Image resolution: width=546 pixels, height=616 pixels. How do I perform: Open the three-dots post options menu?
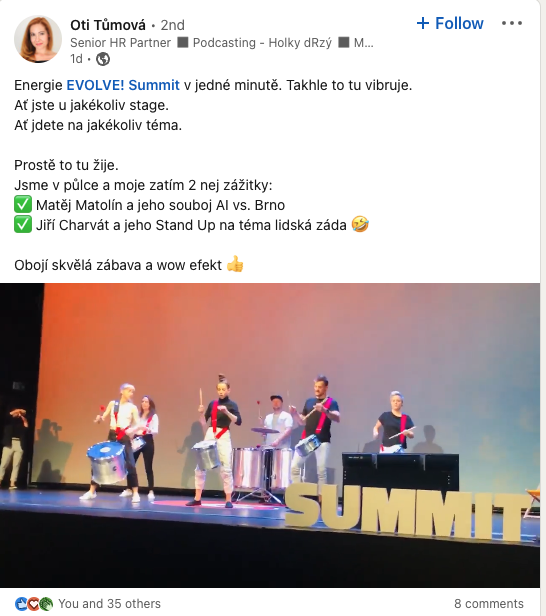(x=512, y=24)
